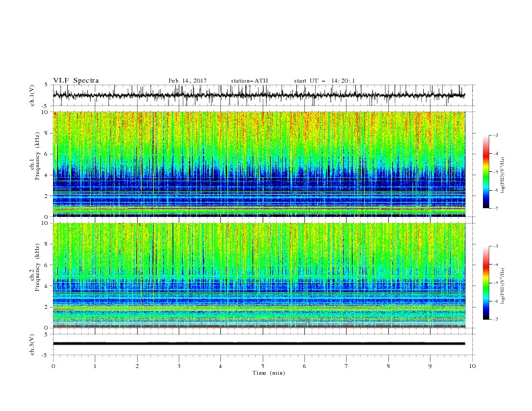Click the ch.1 spectrogram panel
This screenshot has width=532, height=411.
pyautogui.click(x=259, y=164)
